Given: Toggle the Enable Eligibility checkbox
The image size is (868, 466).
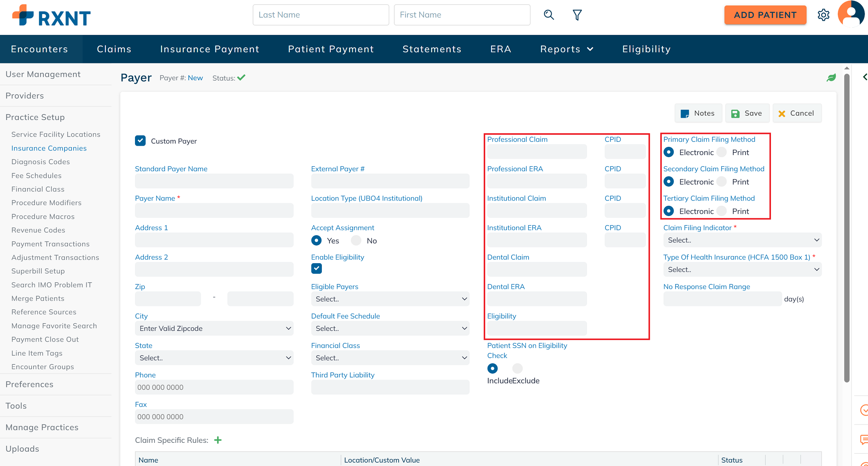Looking at the screenshot, I should [316, 269].
